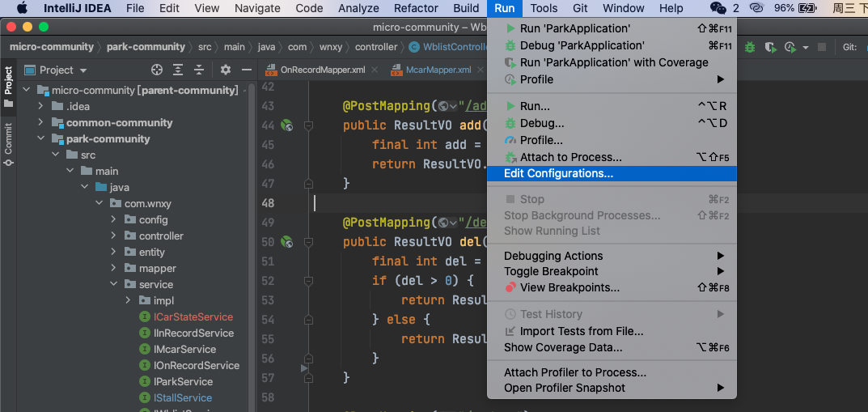Click the green Debug bug toolbar icon
The image size is (868, 412).
(x=750, y=47)
